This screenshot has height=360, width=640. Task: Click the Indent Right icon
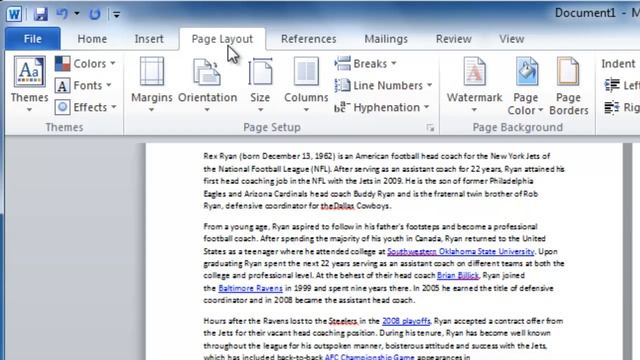click(612, 108)
